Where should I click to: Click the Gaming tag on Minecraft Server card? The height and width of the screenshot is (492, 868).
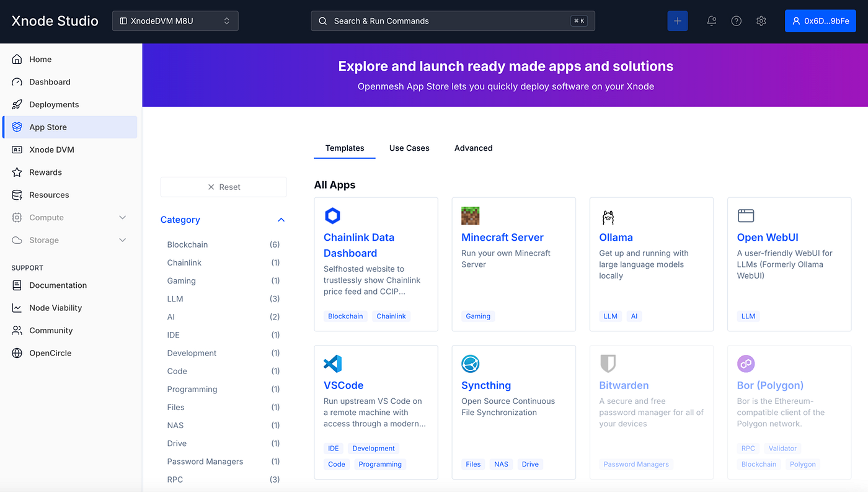pos(478,316)
